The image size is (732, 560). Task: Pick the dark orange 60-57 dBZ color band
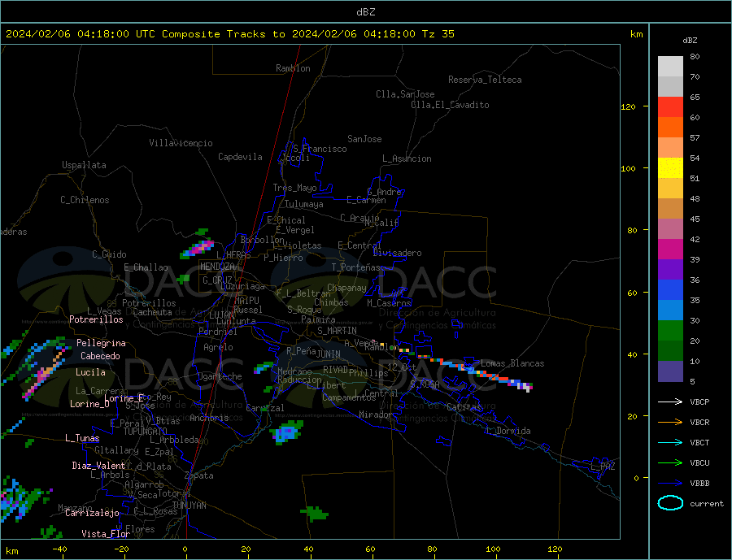670,128
